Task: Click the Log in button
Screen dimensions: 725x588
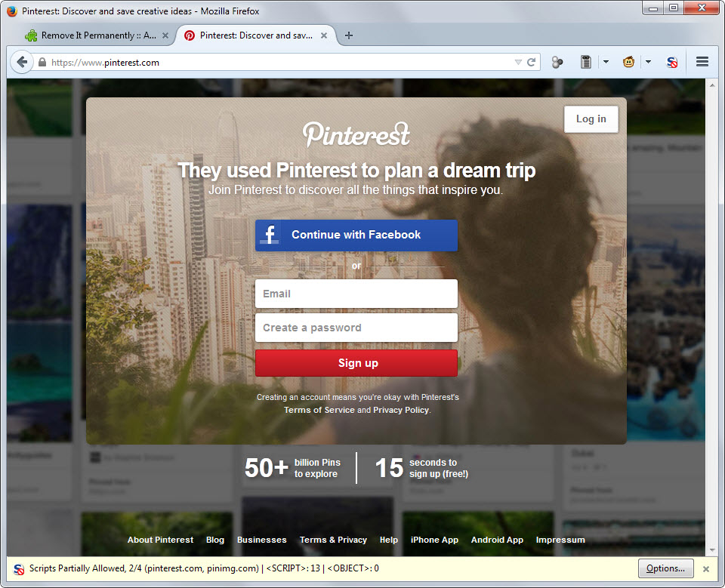Action: click(x=591, y=119)
